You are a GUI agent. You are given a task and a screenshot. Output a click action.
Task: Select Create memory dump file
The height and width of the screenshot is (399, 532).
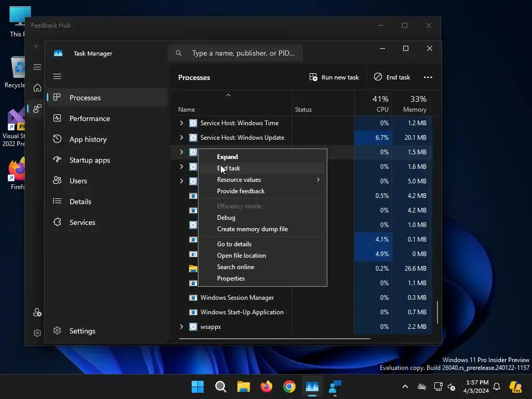click(x=262, y=229)
